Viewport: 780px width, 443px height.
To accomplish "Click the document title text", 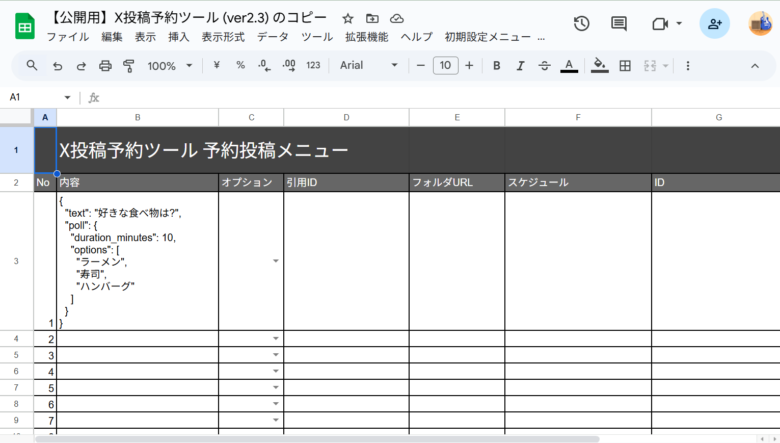I will pos(188,18).
